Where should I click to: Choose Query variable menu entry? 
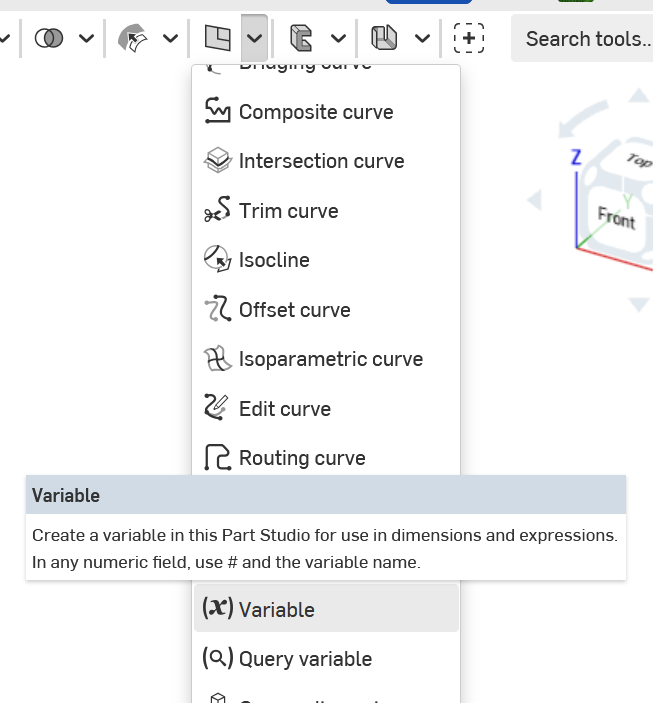pos(305,659)
